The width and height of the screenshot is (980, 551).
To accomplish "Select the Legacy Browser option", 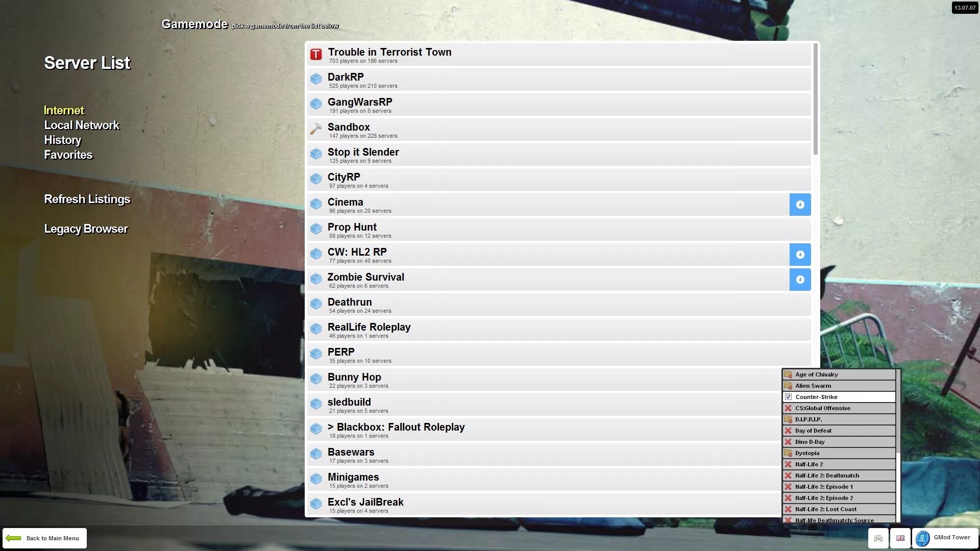I will tap(85, 229).
